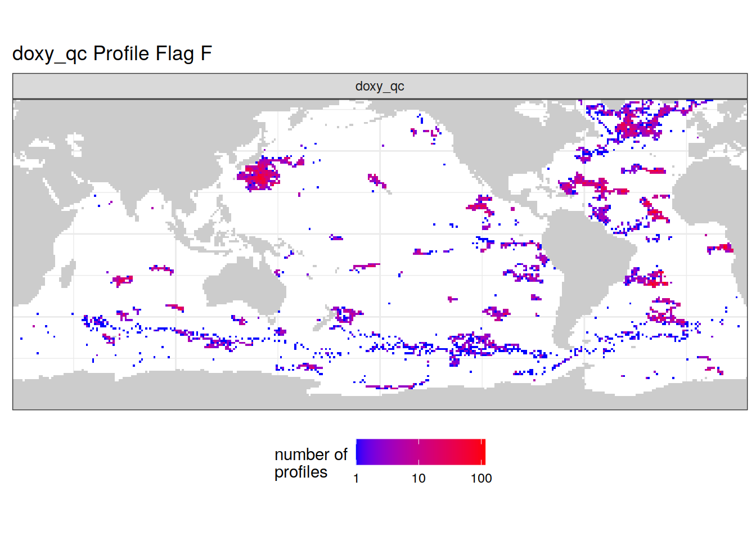Click the color gradient legend bar
756x540 pixels.
coord(420,452)
